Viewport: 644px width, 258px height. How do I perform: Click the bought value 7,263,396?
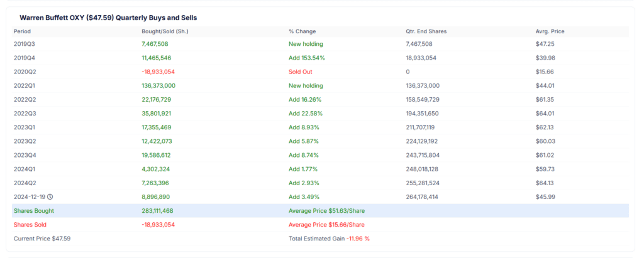155,183
